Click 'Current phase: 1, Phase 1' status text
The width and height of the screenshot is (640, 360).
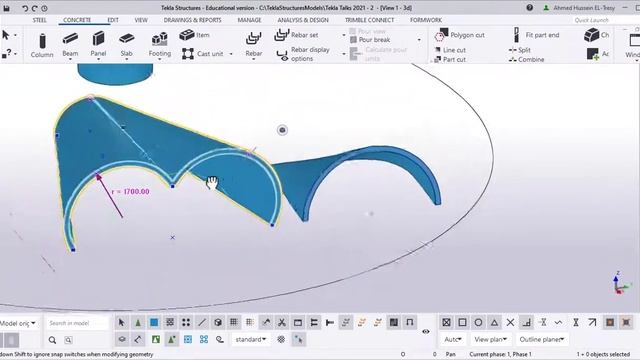pyautogui.click(x=500, y=354)
